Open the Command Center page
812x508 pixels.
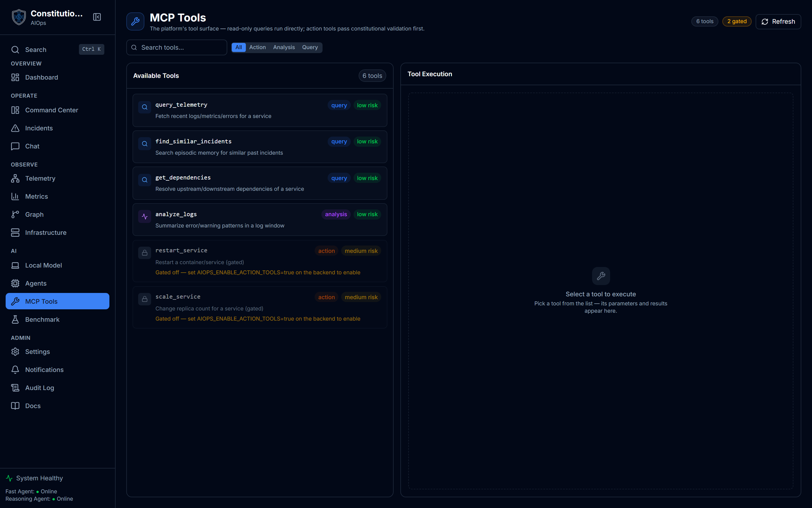[x=58, y=110]
